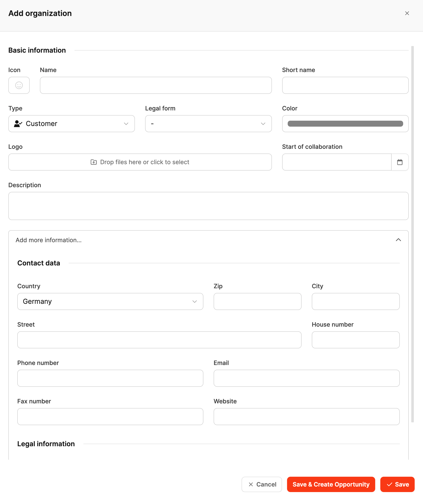This screenshot has height=504, width=423.
Task: Open the emoji icon picker
Action: pyautogui.click(x=19, y=85)
